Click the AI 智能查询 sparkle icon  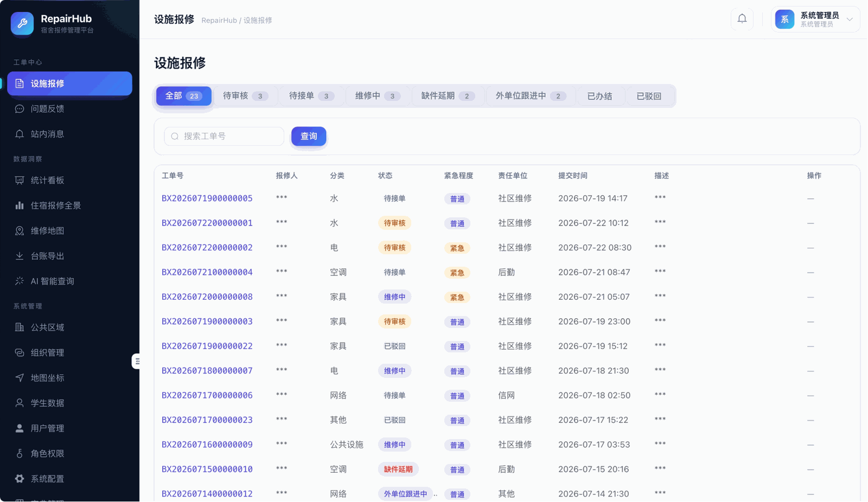point(20,281)
